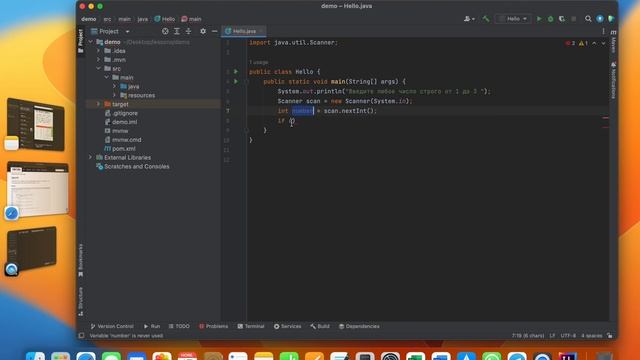Select demo.iml in project tree
The image size is (640, 360).
pos(121,122)
